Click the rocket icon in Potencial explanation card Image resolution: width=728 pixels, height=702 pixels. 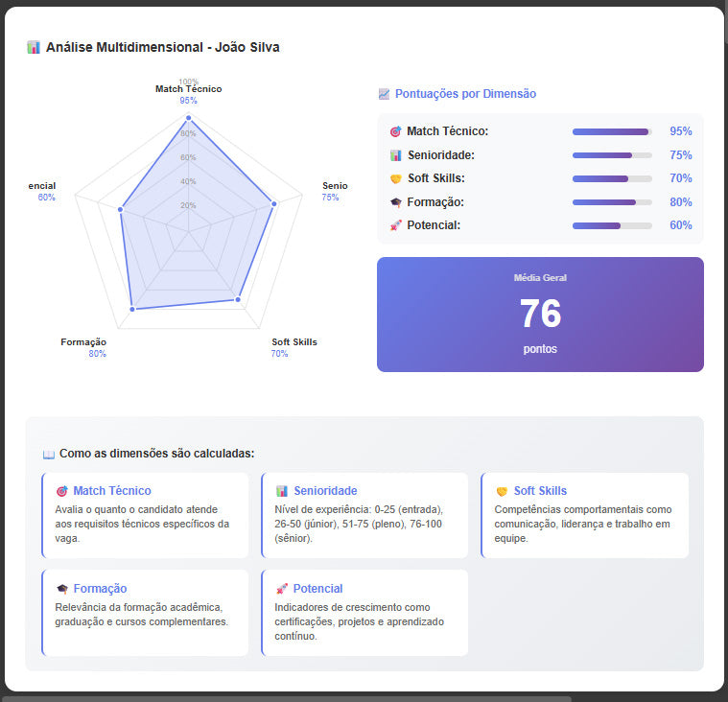[282, 589]
